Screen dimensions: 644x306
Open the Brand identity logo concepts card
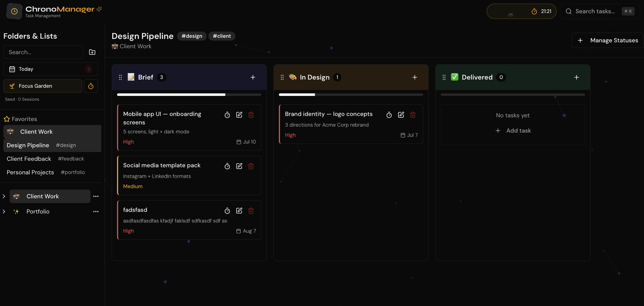tap(351, 124)
